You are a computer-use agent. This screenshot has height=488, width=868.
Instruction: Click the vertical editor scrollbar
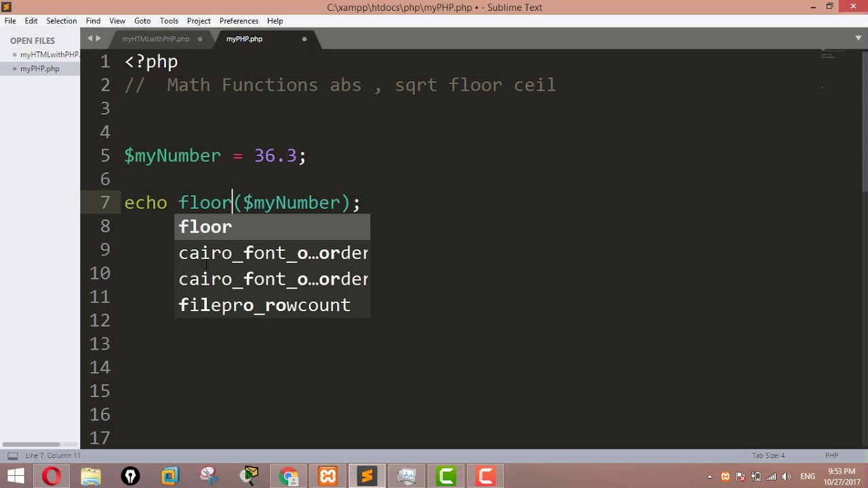pos(865,122)
